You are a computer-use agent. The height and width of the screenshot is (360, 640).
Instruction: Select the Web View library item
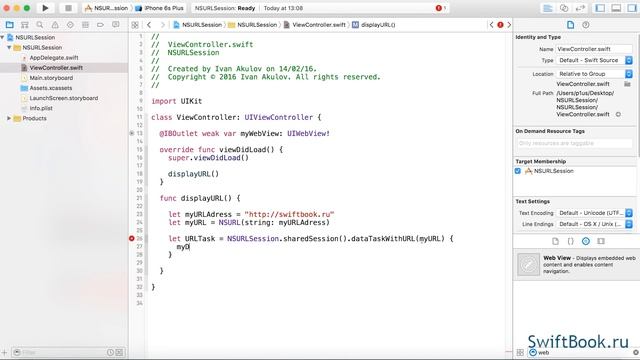pos(576,265)
